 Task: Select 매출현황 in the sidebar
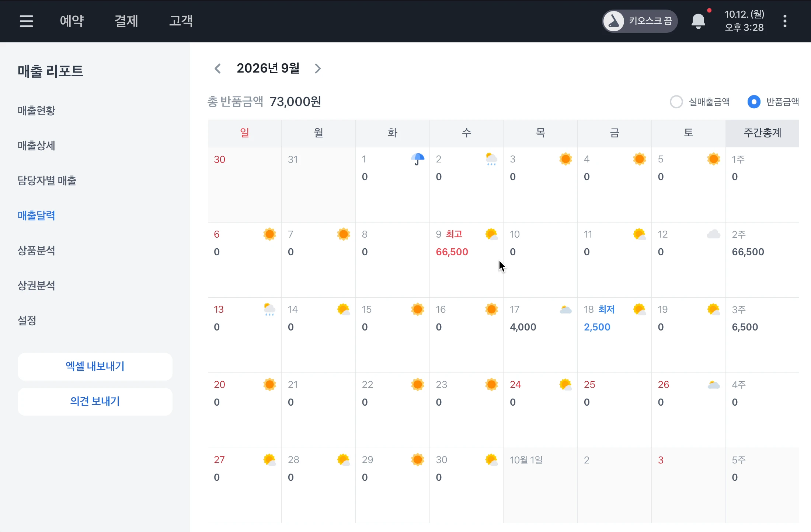pyautogui.click(x=36, y=111)
